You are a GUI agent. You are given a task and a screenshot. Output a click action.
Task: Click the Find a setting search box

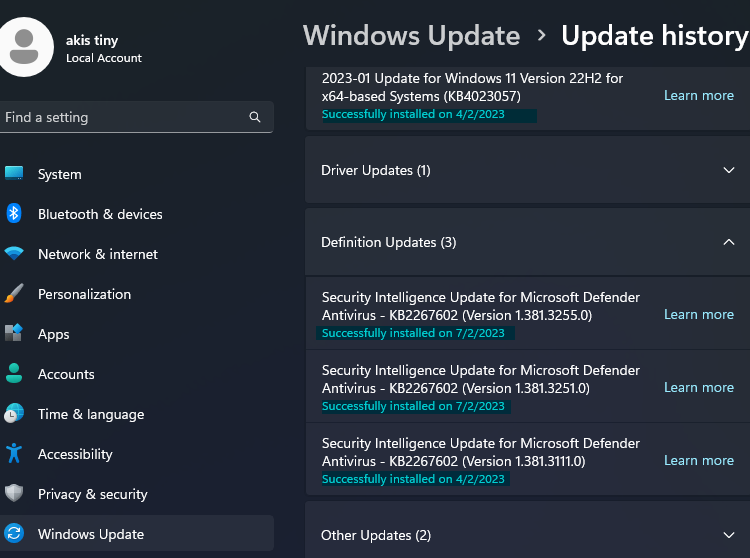coord(137,117)
